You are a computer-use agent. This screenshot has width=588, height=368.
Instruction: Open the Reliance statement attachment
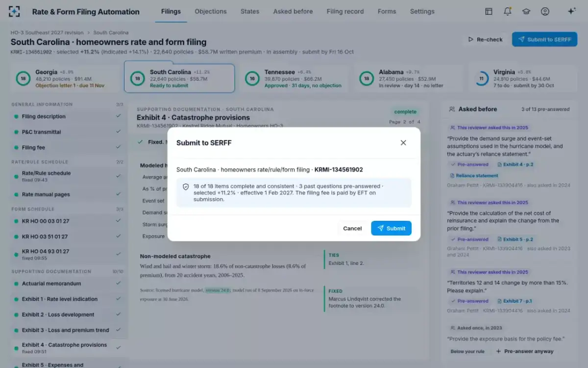473,176
